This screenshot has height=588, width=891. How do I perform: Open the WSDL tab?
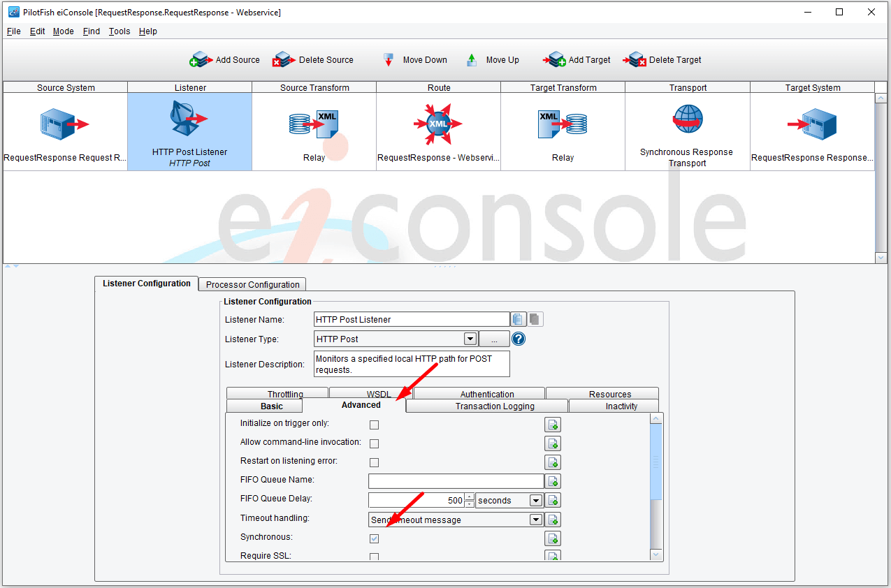coord(371,394)
